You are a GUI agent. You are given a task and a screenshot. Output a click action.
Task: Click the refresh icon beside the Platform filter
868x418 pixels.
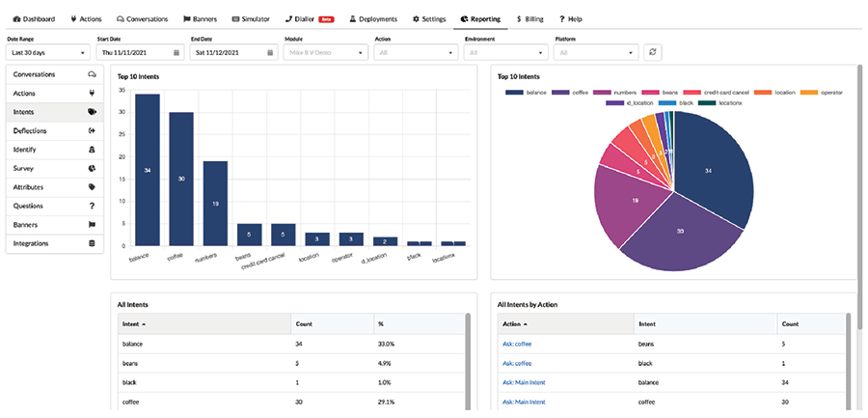[653, 52]
